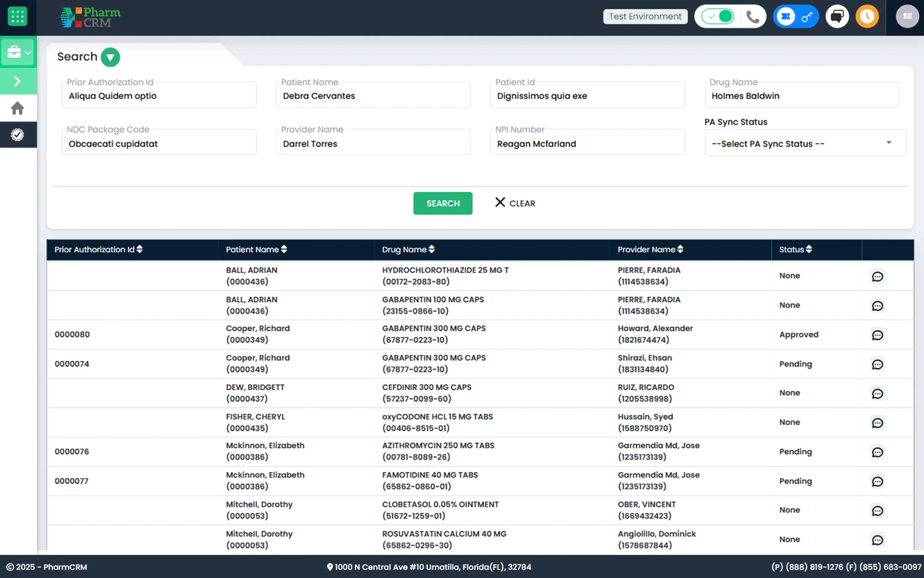Click the Patient Id search field
Viewport: 924px width, 578px height.
(x=587, y=95)
